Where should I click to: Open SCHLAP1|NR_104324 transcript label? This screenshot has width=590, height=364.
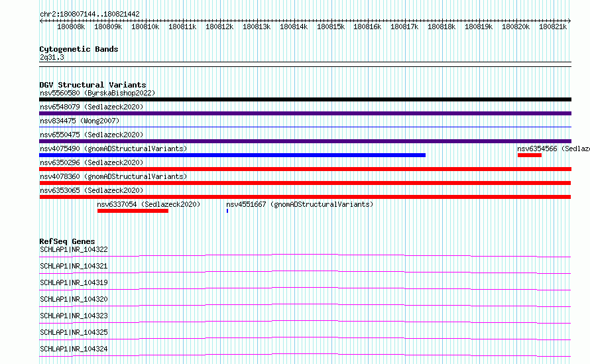tap(74, 349)
